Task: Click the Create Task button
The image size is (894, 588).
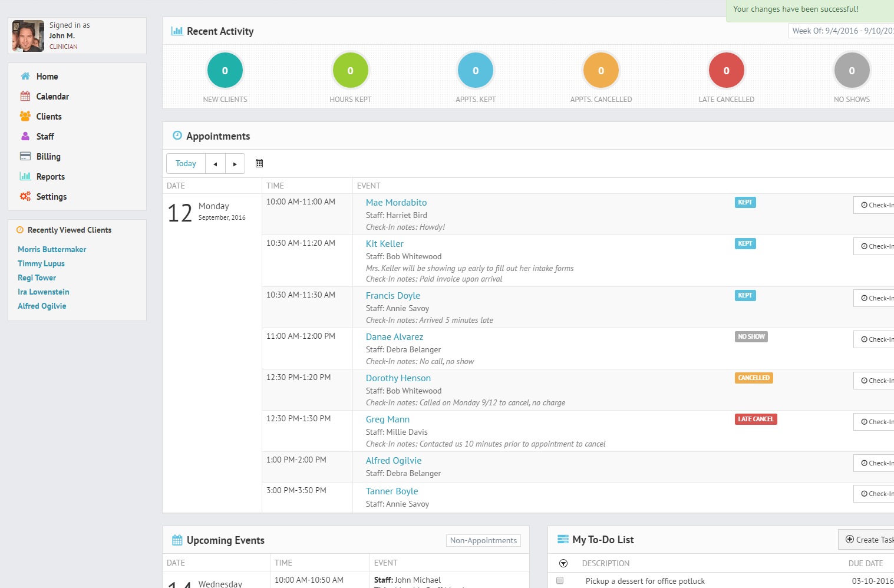Action: (868, 540)
